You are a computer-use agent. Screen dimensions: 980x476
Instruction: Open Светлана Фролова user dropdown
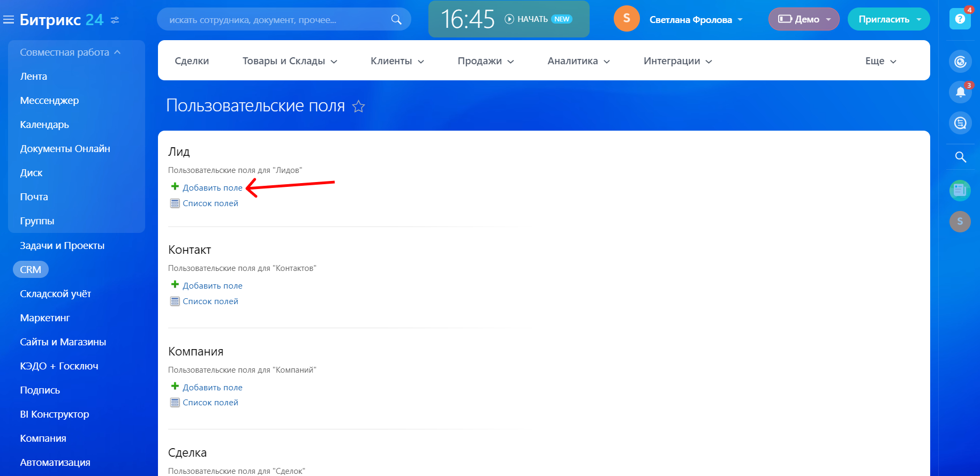(x=696, y=19)
